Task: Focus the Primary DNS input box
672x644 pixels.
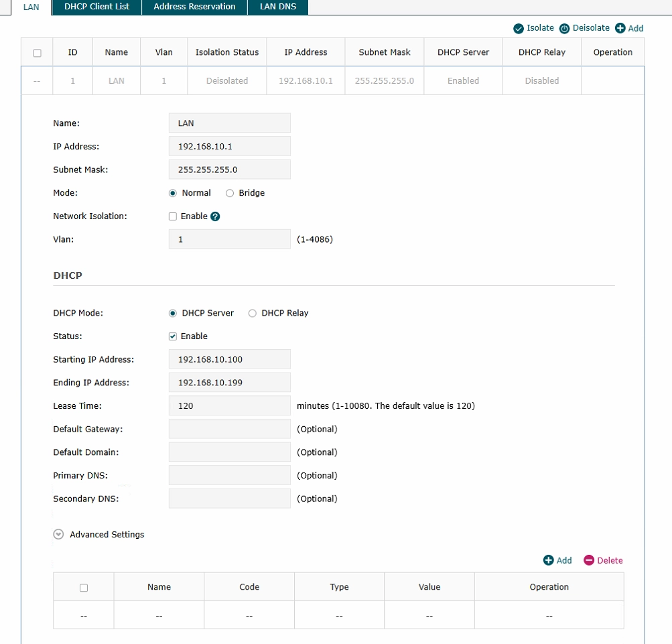Action: pos(229,475)
